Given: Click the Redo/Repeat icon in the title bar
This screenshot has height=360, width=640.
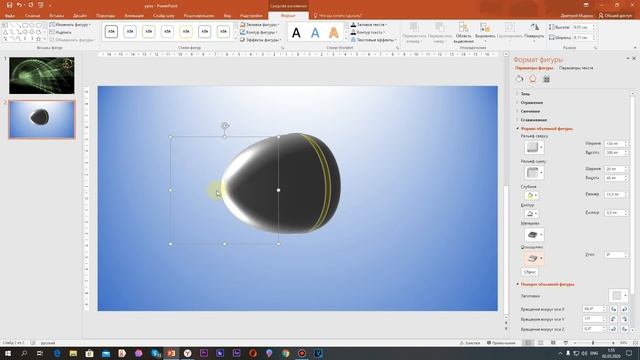Looking at the screenshot, I should pyautogui.click(x=30, y=5).
